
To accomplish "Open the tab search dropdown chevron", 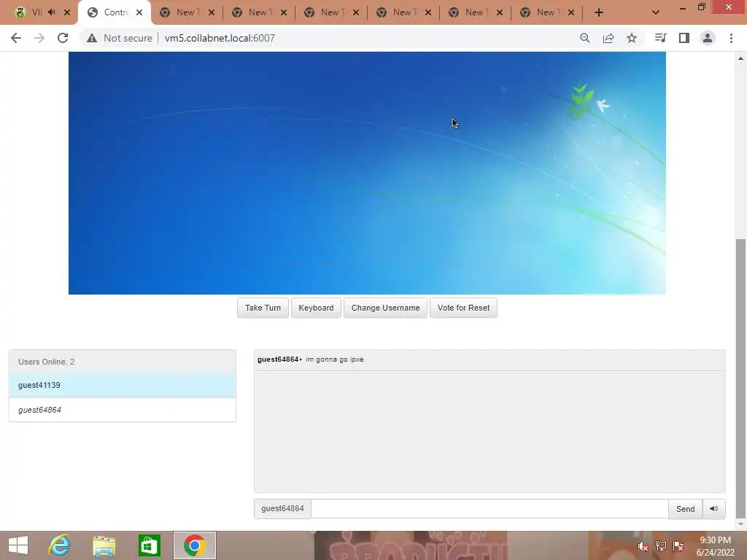I will (656, 12).
